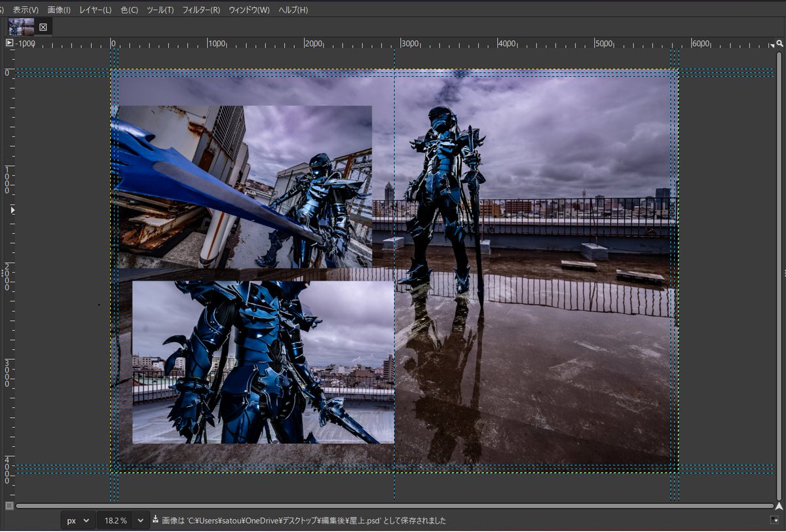Click the 18.2 % zoom field
Image resolution: width=786 pixels, height=532 pixels.
click(x=115, y=521)
